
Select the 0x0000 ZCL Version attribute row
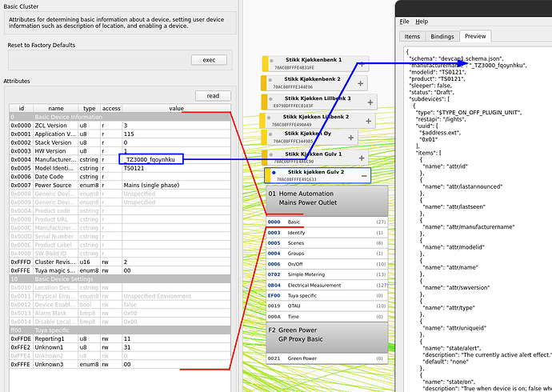pos(120,126)
